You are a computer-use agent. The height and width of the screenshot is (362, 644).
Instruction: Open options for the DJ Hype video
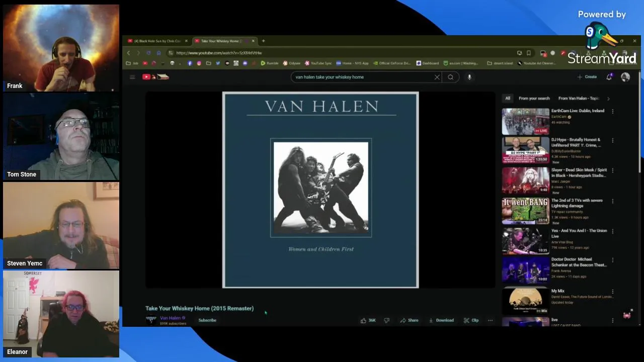(612, 140)
